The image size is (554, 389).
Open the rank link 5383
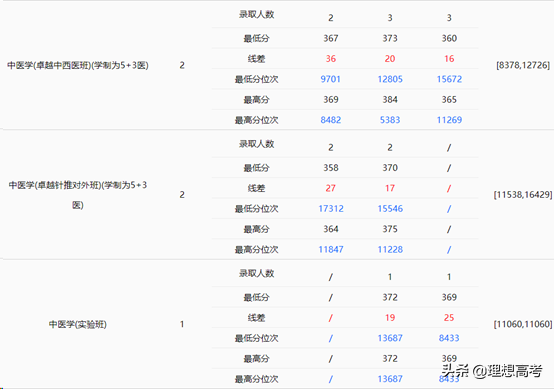coord(390,120)
